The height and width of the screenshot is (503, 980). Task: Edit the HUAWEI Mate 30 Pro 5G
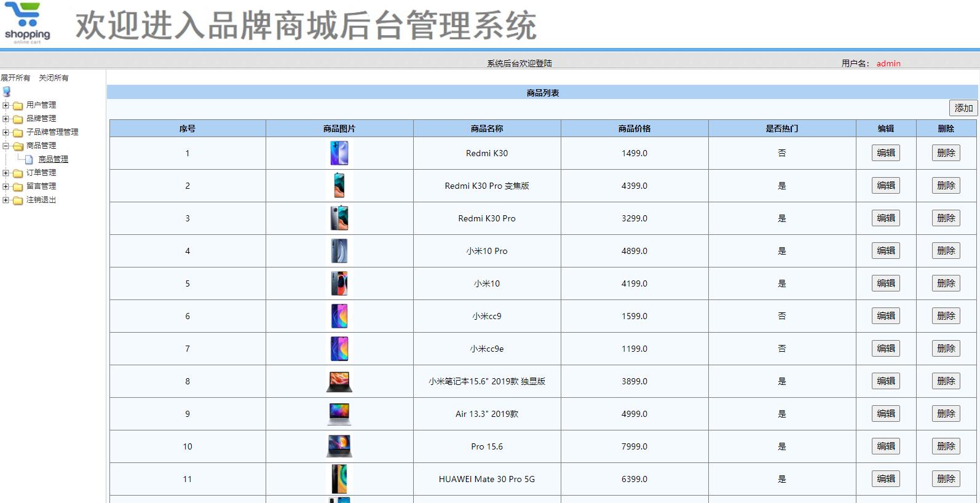[x=886, y=479]
